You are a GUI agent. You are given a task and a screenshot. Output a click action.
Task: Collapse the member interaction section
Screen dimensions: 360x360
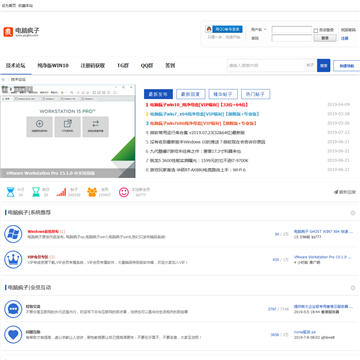point(353,288)
